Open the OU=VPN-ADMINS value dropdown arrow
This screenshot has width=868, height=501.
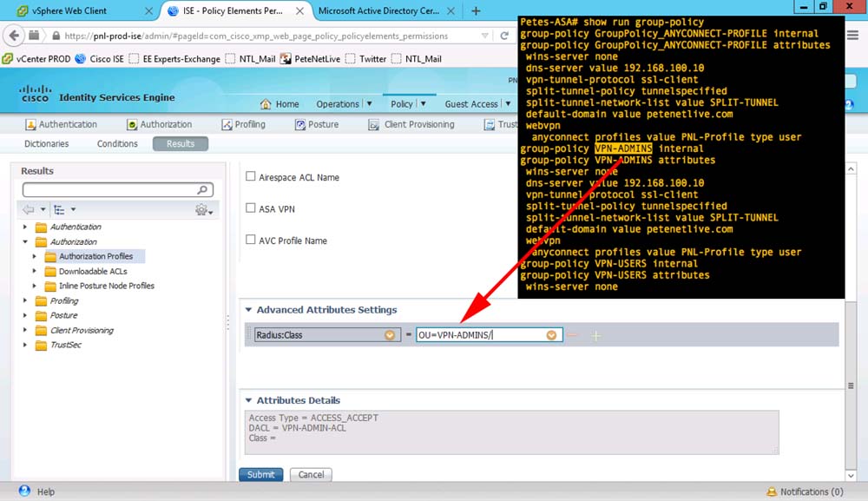(551, 335)
